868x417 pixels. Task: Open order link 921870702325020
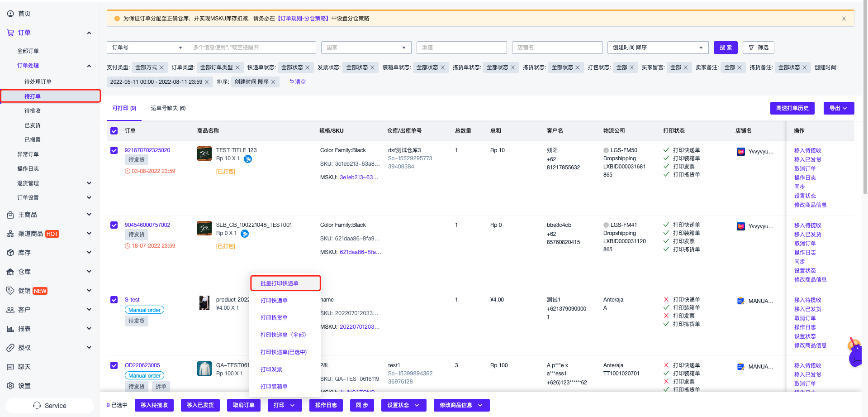tap(147, 150)
